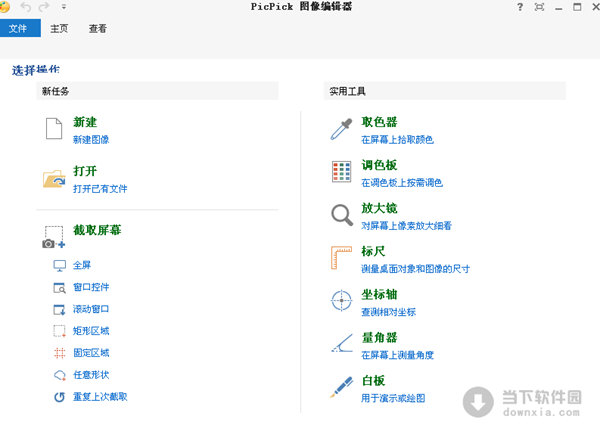
Task: Click the folder 打开 icon
Action: pos(54,178)
